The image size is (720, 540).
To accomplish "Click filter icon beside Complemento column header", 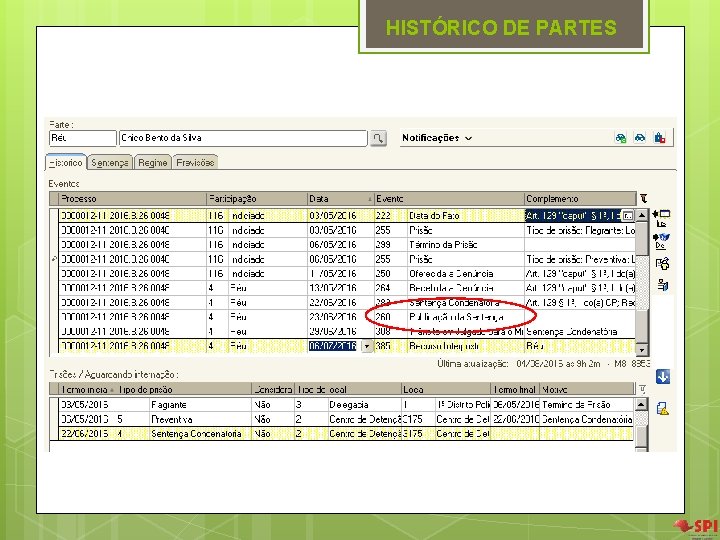I will click(644, 198).
